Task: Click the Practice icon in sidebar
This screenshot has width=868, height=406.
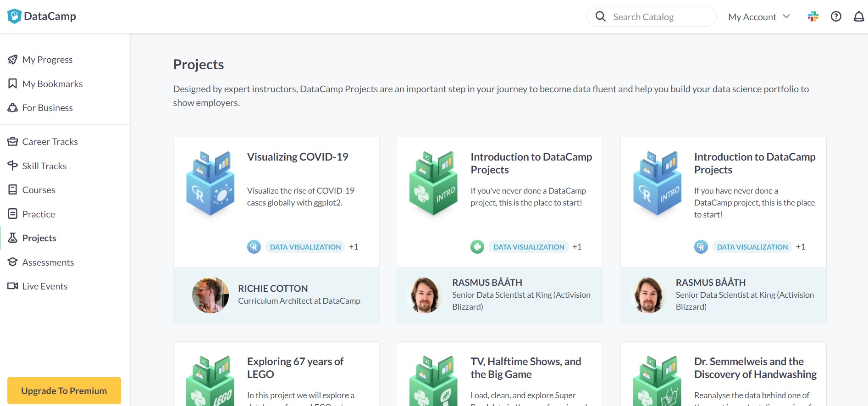Action: pyautogui.click(x=13, y=214)
